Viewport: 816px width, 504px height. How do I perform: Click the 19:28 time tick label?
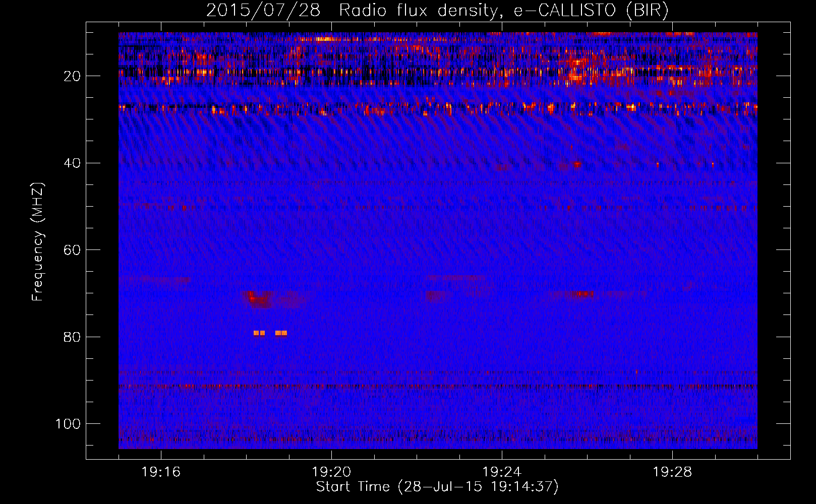click(672, 472)
